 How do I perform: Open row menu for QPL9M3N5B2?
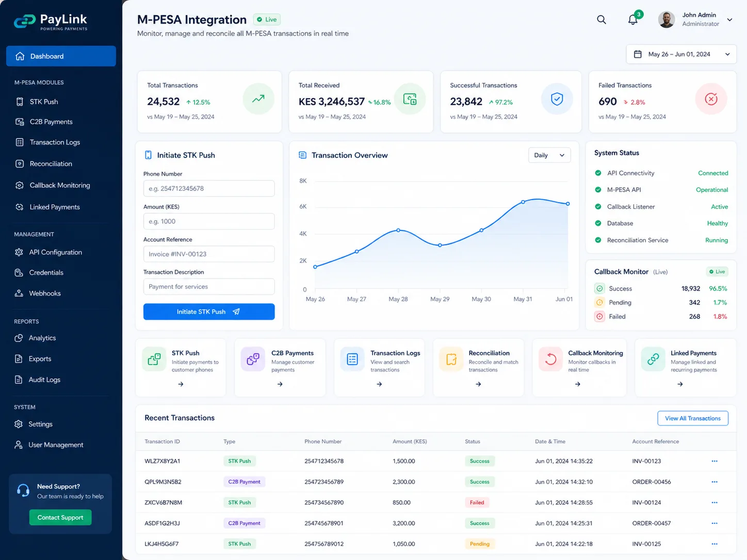tap(714, 482)
